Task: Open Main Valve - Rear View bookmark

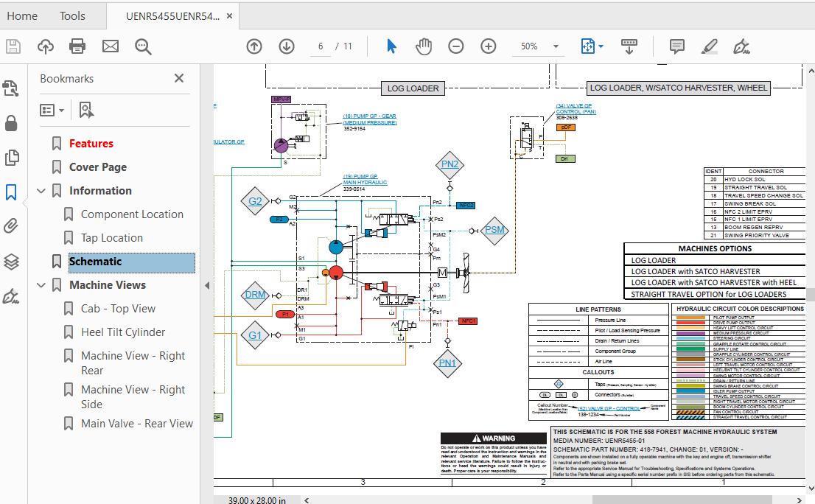Action: coord(137,424)
